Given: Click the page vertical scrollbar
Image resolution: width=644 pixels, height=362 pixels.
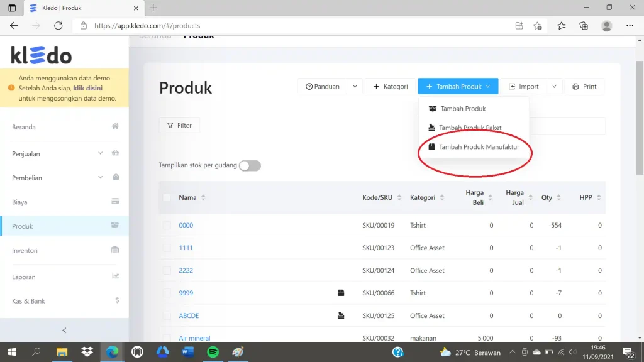Looking at the screenshot, I should pos(640,118).
